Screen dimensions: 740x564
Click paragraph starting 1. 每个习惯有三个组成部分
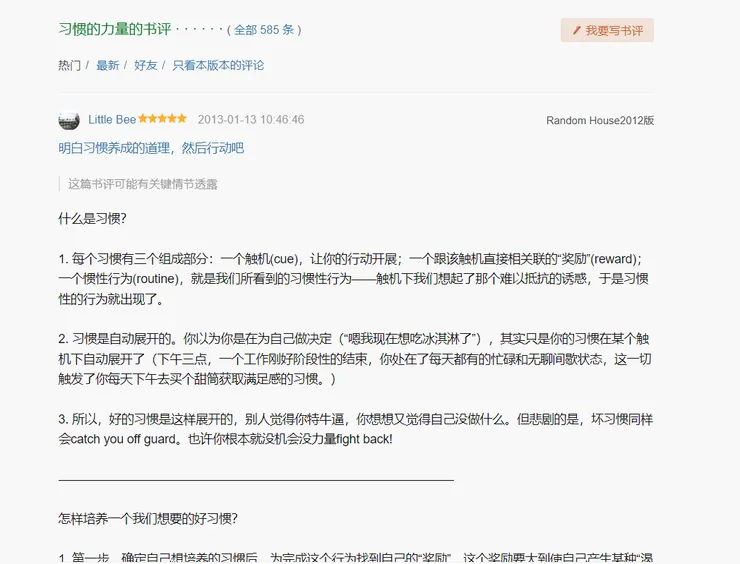(353, 279)
